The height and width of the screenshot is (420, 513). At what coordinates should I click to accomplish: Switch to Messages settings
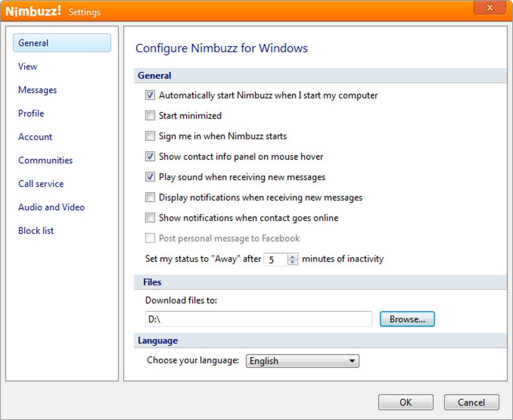pyautogui.click(x=37, y=90)
